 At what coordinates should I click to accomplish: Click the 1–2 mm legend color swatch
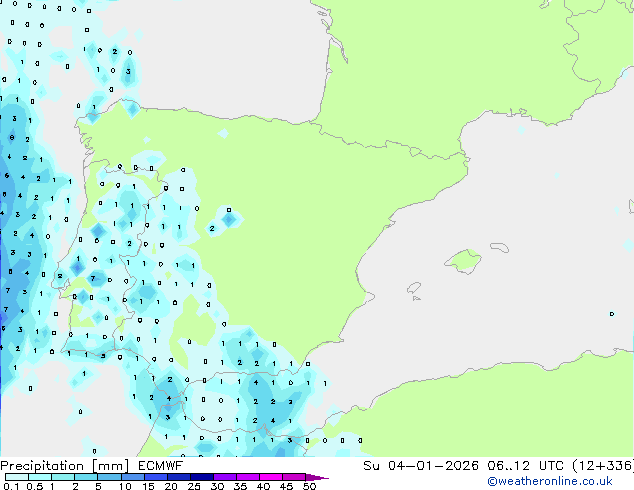tap(63, 477)
